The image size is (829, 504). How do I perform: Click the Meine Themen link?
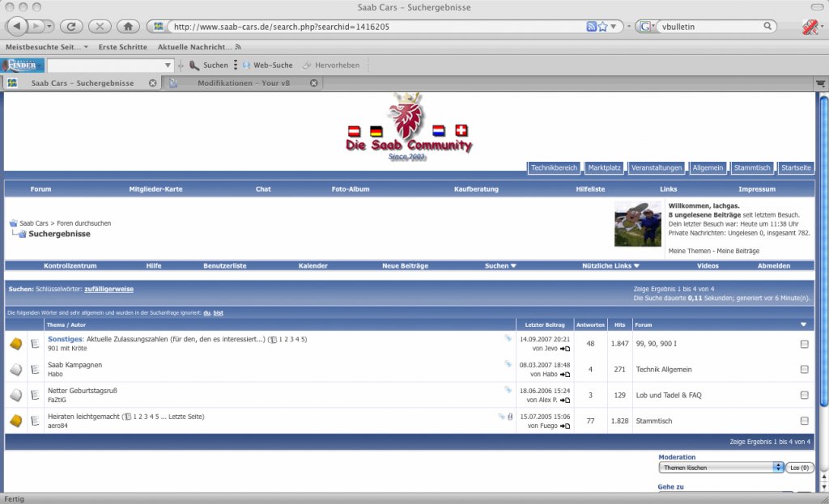(689, 251)
